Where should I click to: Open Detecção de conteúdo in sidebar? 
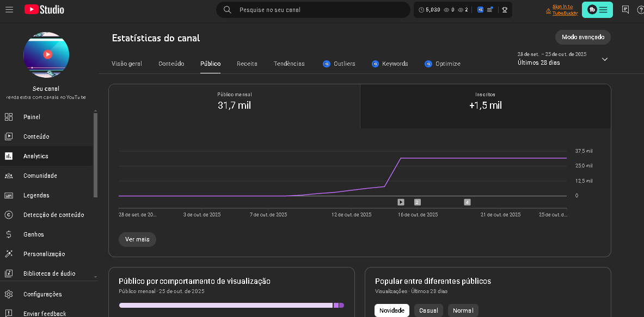tap(53, 215)
